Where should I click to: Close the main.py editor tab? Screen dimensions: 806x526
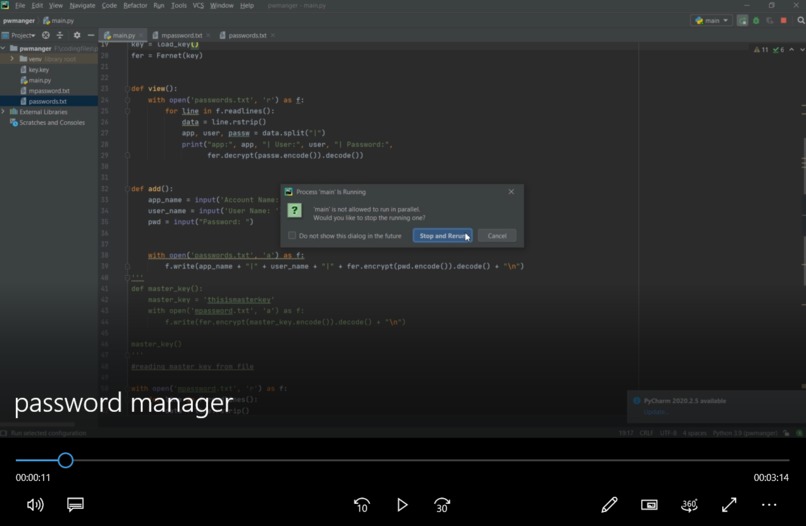(141, 35)
